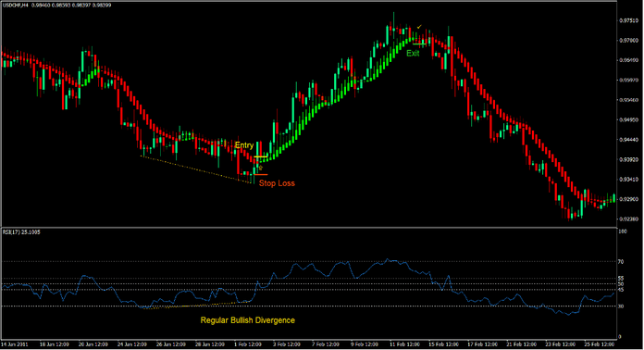Click the 24 Jan 12:00 time label

coord(132,344)
